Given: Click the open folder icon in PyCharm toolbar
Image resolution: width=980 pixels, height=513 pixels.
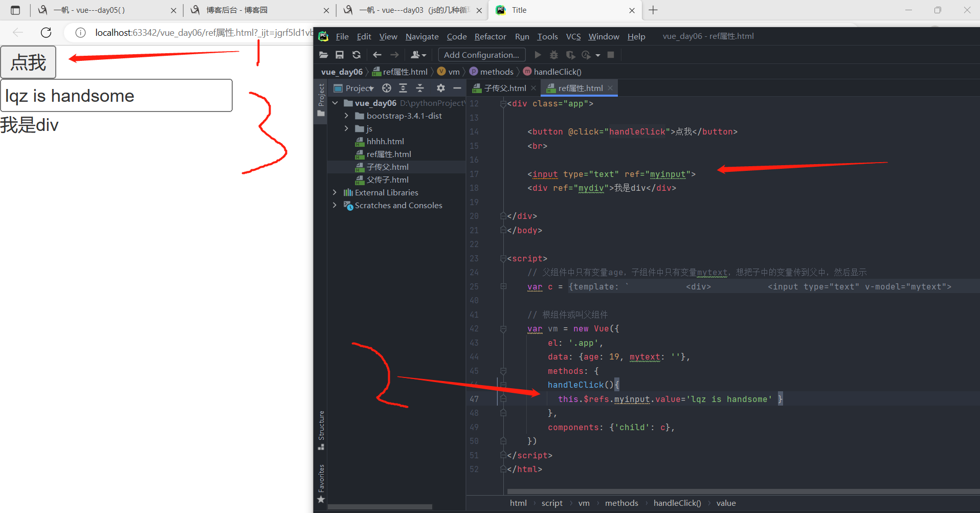Looking at the screenshot, I should click(323, 55).
